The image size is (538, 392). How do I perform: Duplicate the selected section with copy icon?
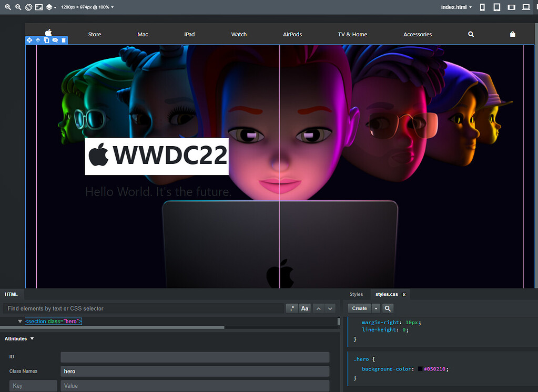(46, 40)
